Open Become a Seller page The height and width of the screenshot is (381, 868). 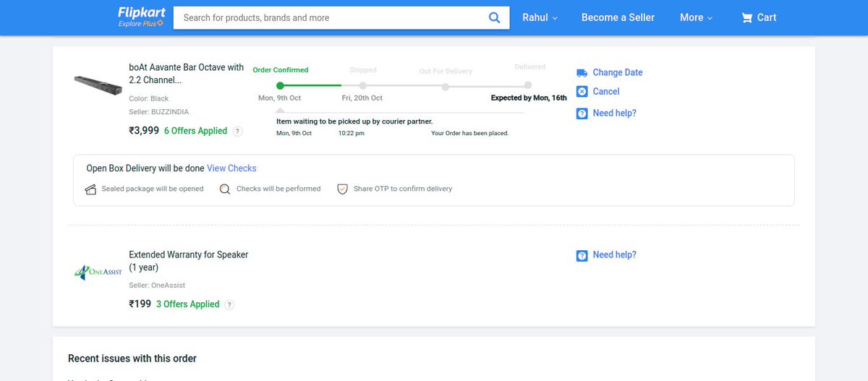click(x=618, y=17)
